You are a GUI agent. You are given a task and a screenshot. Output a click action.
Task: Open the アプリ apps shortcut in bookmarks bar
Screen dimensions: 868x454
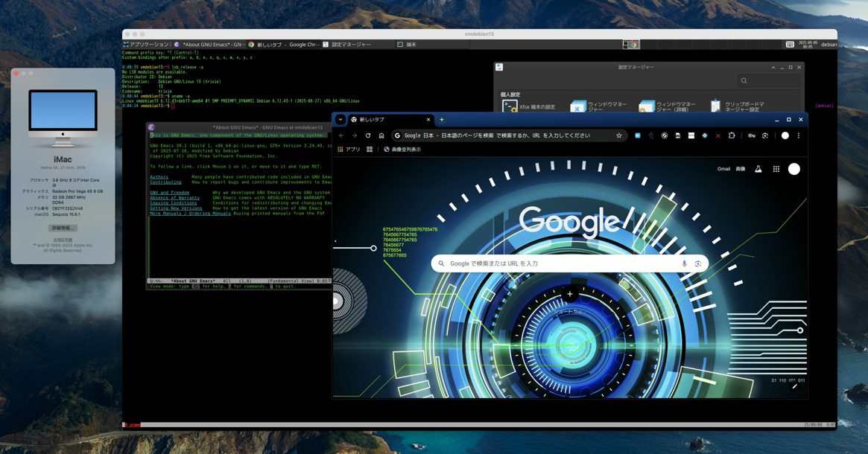tap(348, 150)
